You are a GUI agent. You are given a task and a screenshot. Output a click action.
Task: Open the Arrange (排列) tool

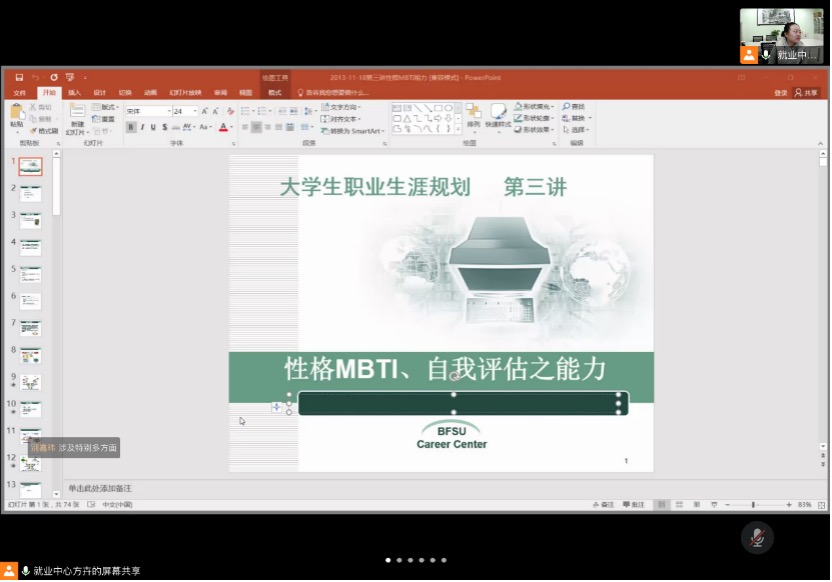pyautogui.click(x=473, y=115)
